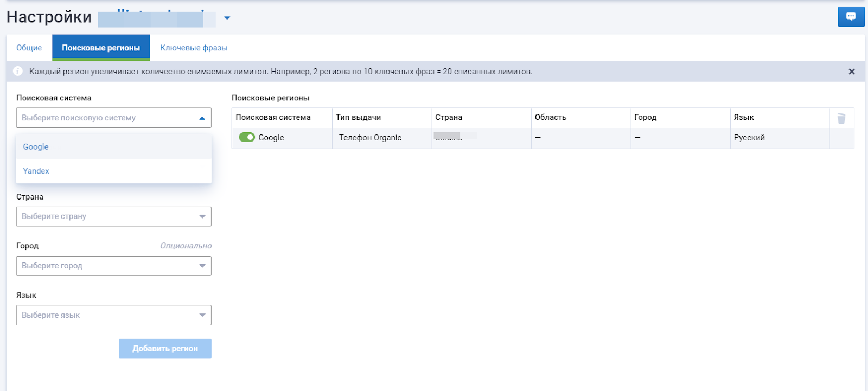
Task: Click the Русский language cell in the row
Action: click(749, 138)
